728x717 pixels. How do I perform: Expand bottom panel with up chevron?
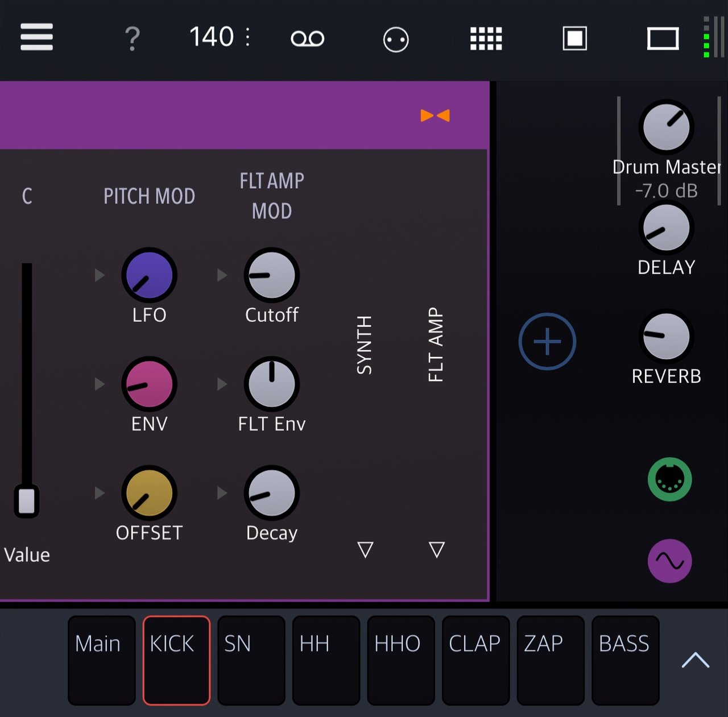pos(695,660)
